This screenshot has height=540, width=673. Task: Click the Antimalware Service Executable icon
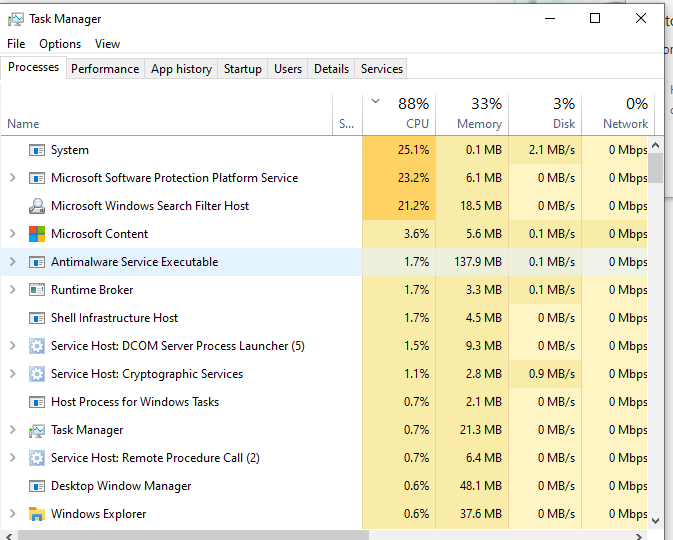pyautogui.click(x=37, y=262)
